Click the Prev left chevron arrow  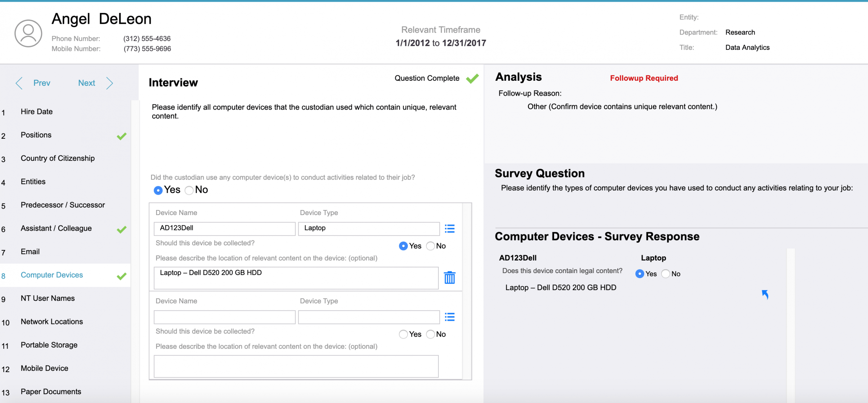[19, 83]
